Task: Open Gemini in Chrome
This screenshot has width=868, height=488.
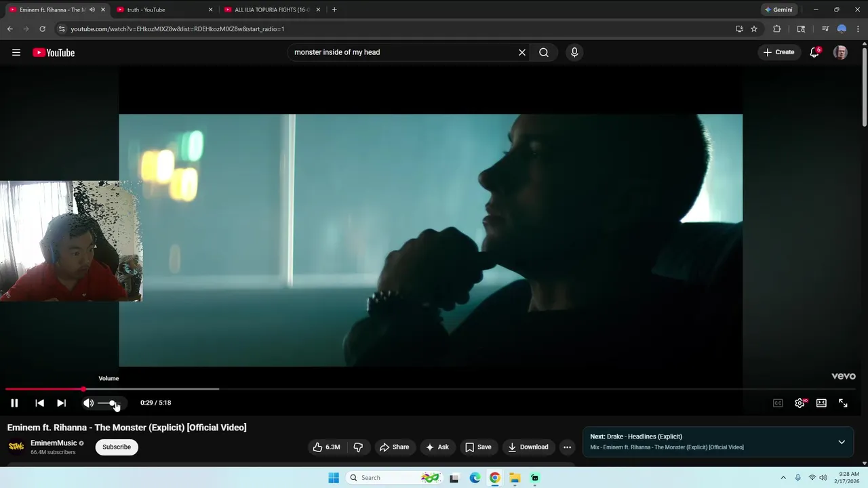Action: (x=778, y=9)
